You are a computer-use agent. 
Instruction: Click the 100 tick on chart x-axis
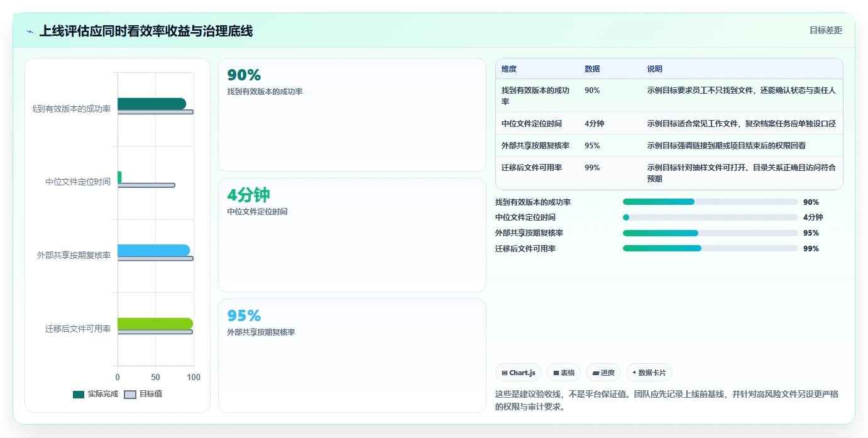pos(194,377)
